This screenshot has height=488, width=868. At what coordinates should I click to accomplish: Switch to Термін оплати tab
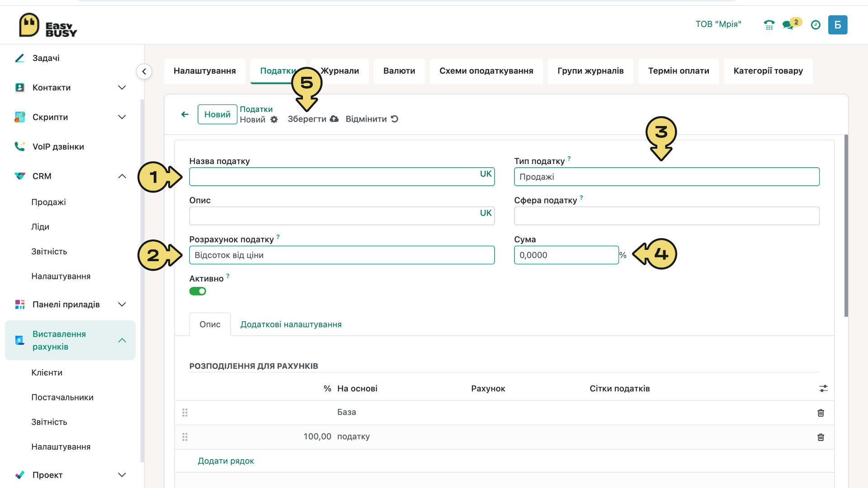point(679,71)
